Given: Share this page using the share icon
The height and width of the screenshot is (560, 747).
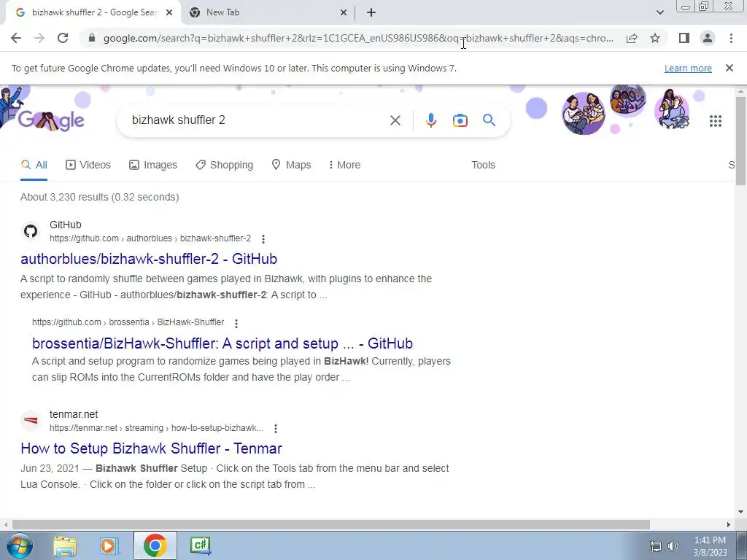Looking at the screenshot, I should coord(632,38).
